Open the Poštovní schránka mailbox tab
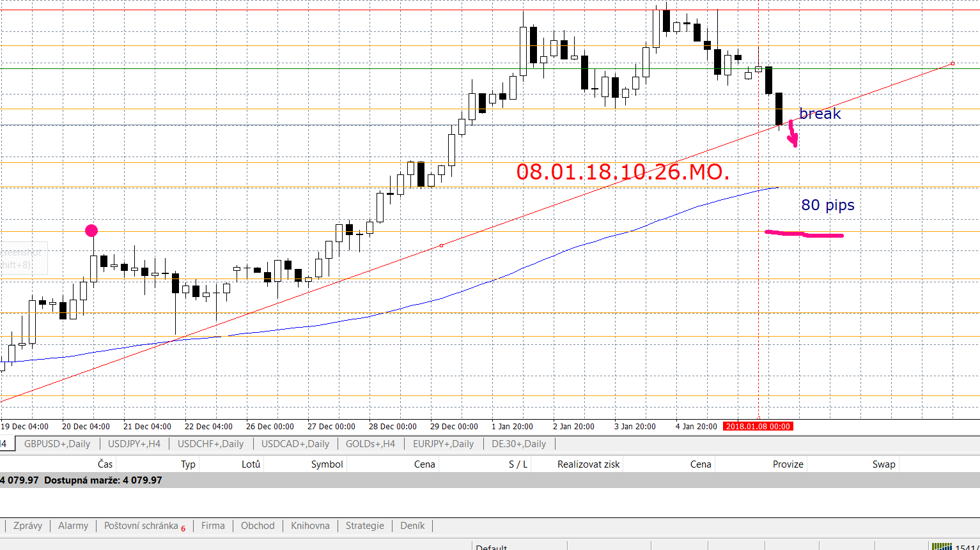Screen dimensions: 980x550 [x=145, y=526]
